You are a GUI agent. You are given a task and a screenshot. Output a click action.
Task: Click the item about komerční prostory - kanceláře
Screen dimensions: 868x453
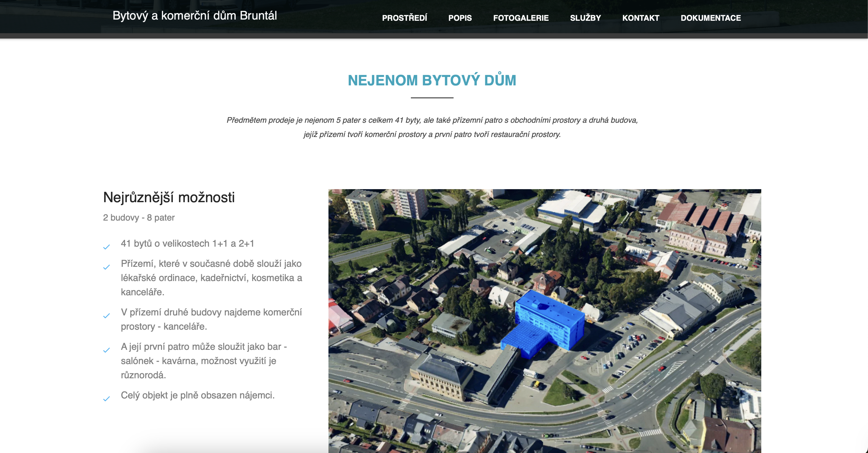(x=211, y=319)
